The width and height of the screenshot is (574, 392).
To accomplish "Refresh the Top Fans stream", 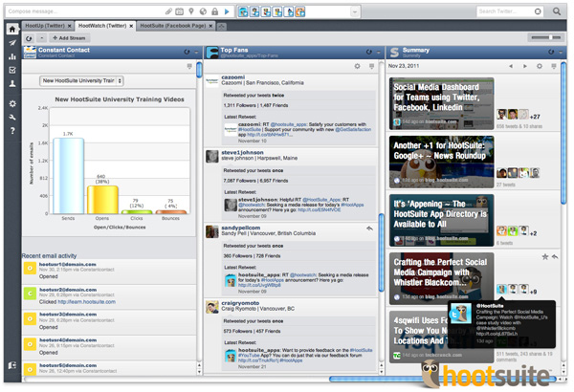I will 369,52.
